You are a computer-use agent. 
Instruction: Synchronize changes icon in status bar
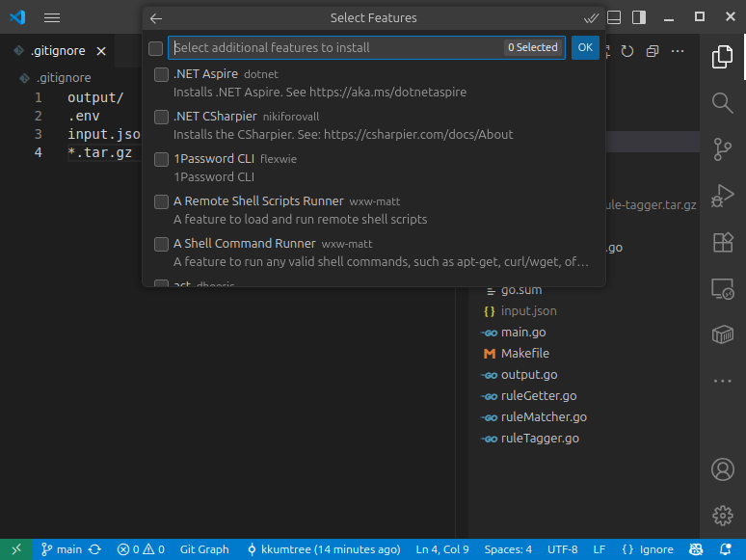94,549
